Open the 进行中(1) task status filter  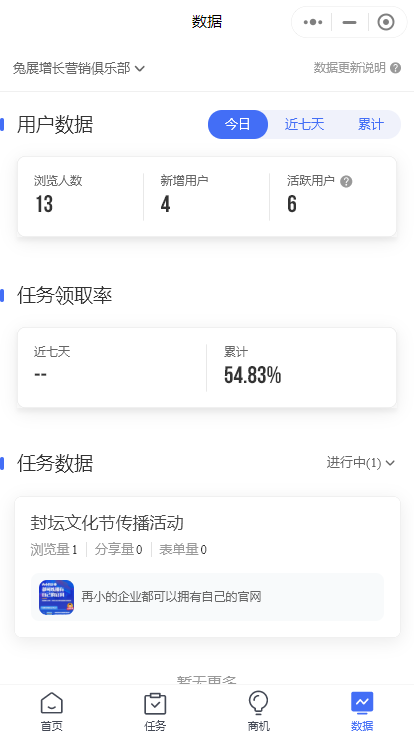pos(360,463)
